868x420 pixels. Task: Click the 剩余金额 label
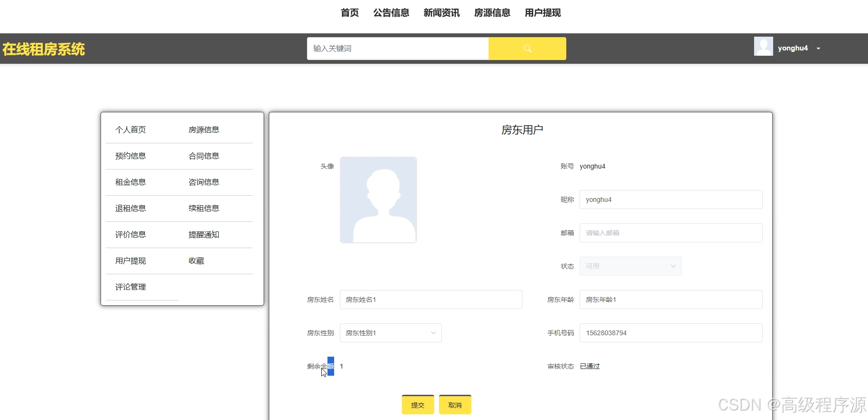click(x=320, y=366)
